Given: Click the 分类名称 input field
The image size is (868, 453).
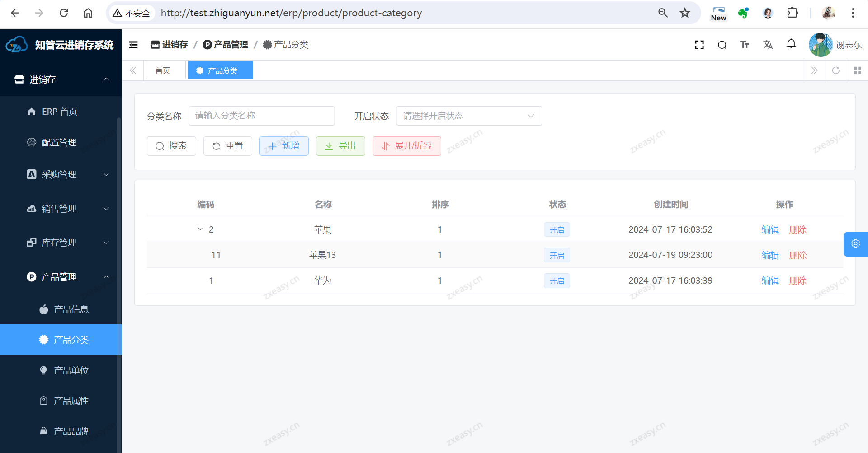Looking at the screenshot, I should (261, 116).
